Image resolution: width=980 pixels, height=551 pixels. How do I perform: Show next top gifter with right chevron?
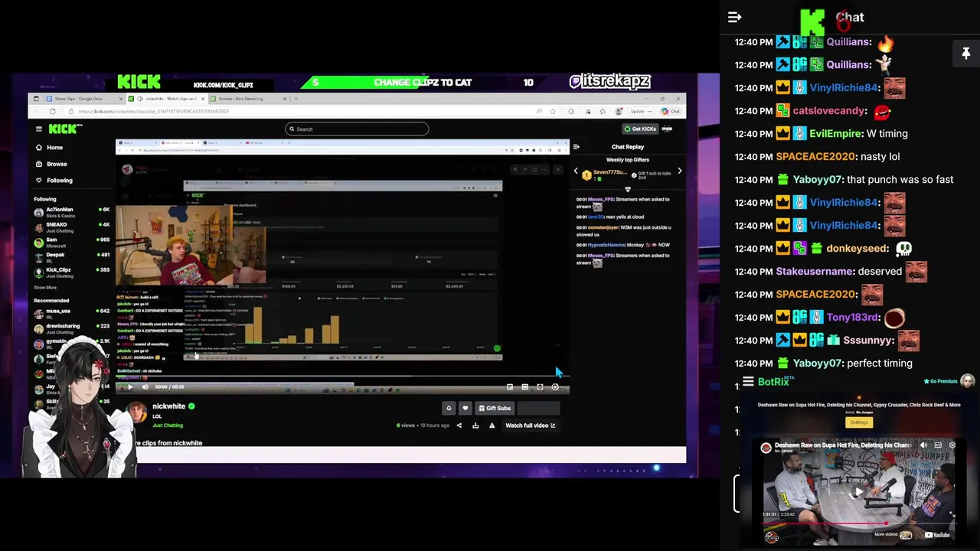(679, 171)
